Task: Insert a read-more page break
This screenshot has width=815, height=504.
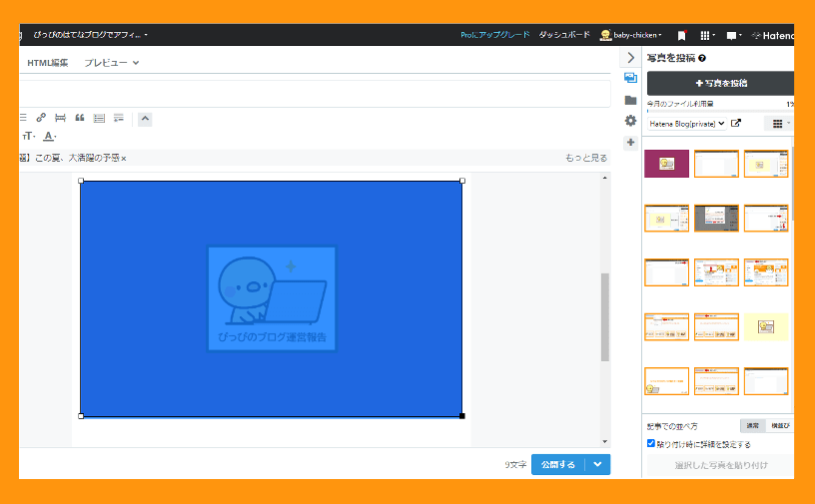Action: pyautogui.click(x=60, y=118)
